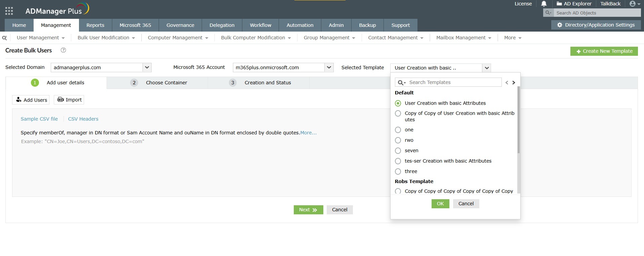
Task: Open the Support tab
Action: [401, 25]
